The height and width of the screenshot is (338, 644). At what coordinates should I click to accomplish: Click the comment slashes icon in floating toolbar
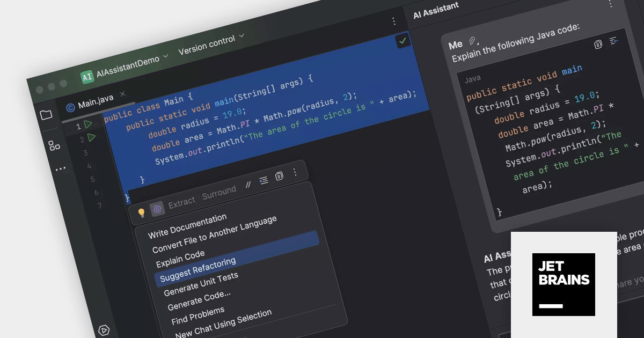[x=248, y=184]
